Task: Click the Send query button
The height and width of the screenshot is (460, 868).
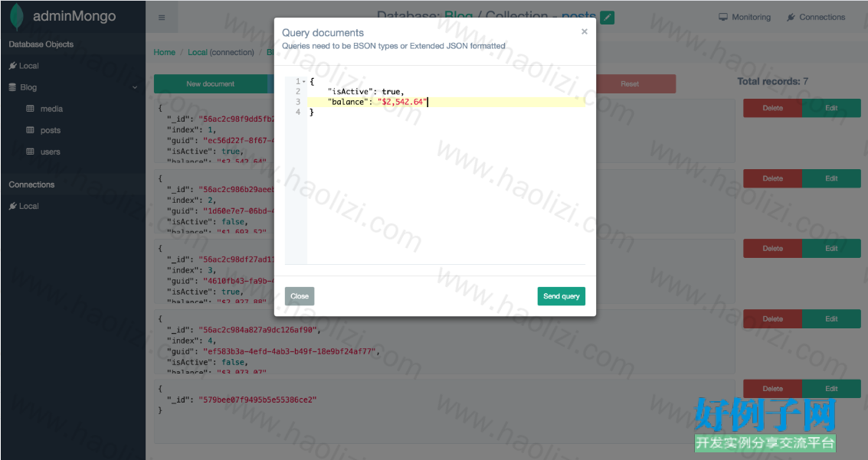Action: (562, 296)
